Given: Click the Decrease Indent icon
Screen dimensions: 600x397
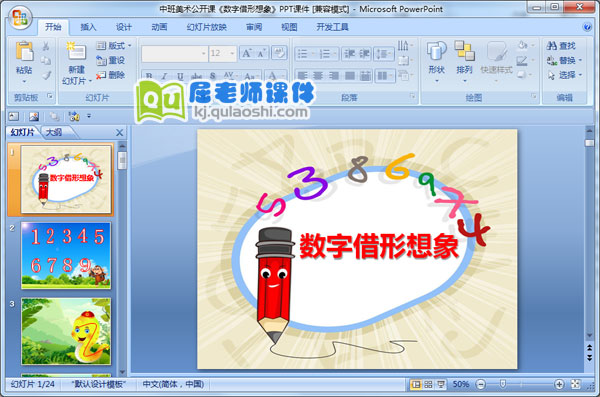Looking at the screenshot, I should coord(349,54).
